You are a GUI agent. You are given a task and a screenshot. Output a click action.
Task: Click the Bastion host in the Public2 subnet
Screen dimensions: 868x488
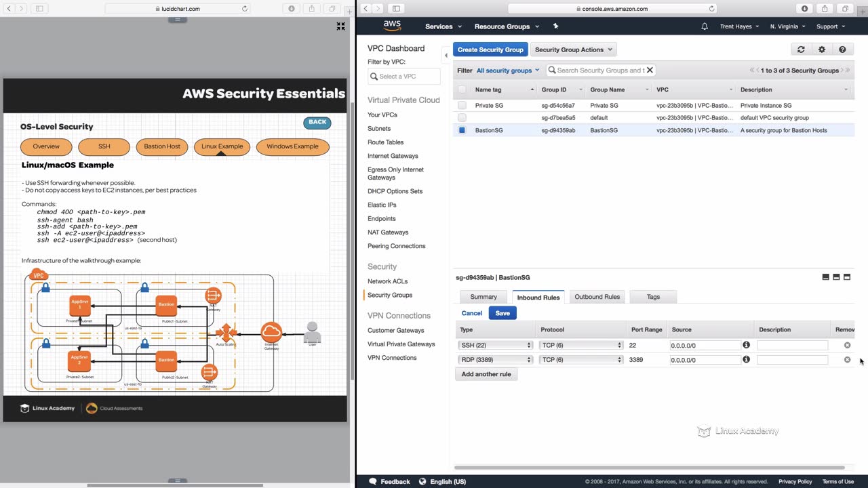point(166,361)
